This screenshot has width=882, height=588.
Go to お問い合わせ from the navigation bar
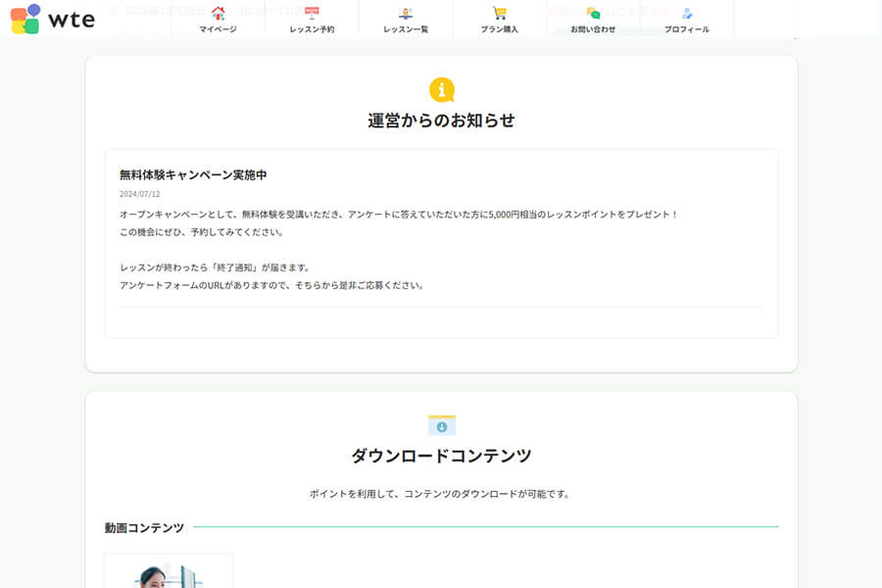click(x=594, y=29)
